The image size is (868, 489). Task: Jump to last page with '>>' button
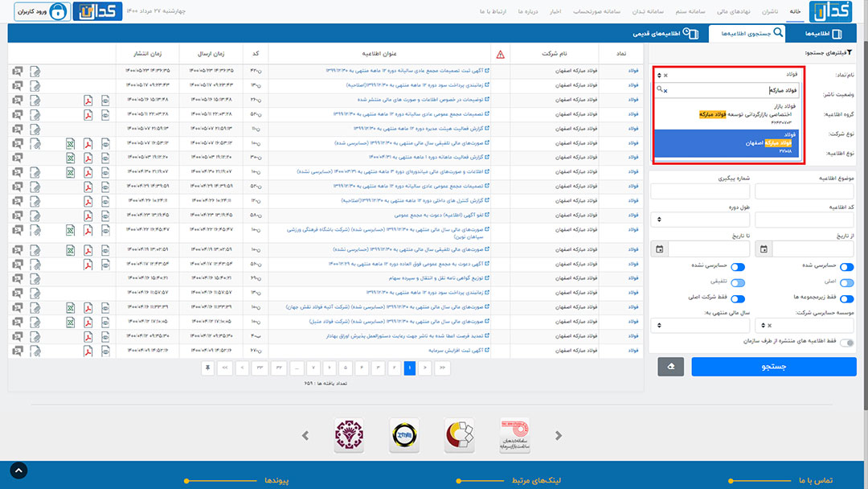pyautogui.click(x=442, y=368)
